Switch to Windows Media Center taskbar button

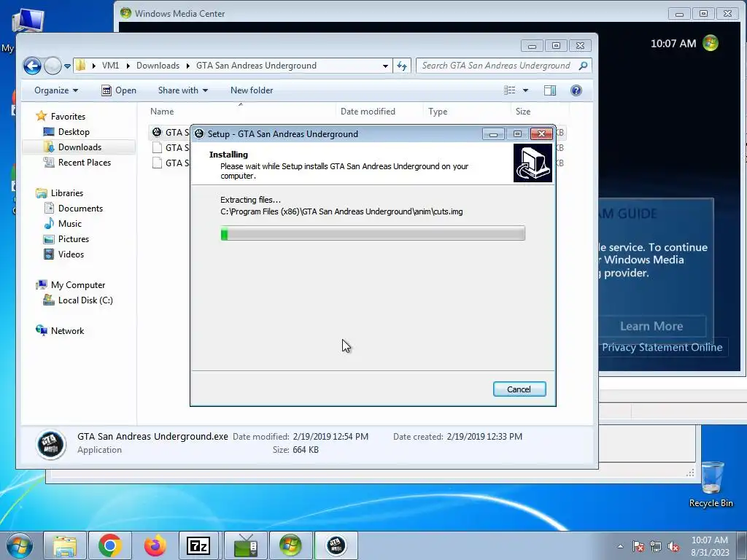[290, 545]
